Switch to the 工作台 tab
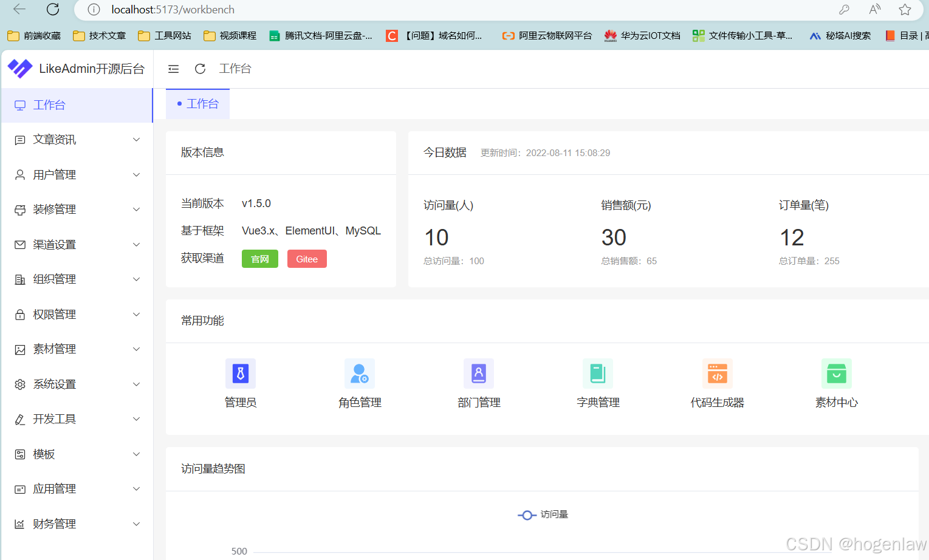Image resolution: width=929 pixels, height=560 pixels. (197, 103)
